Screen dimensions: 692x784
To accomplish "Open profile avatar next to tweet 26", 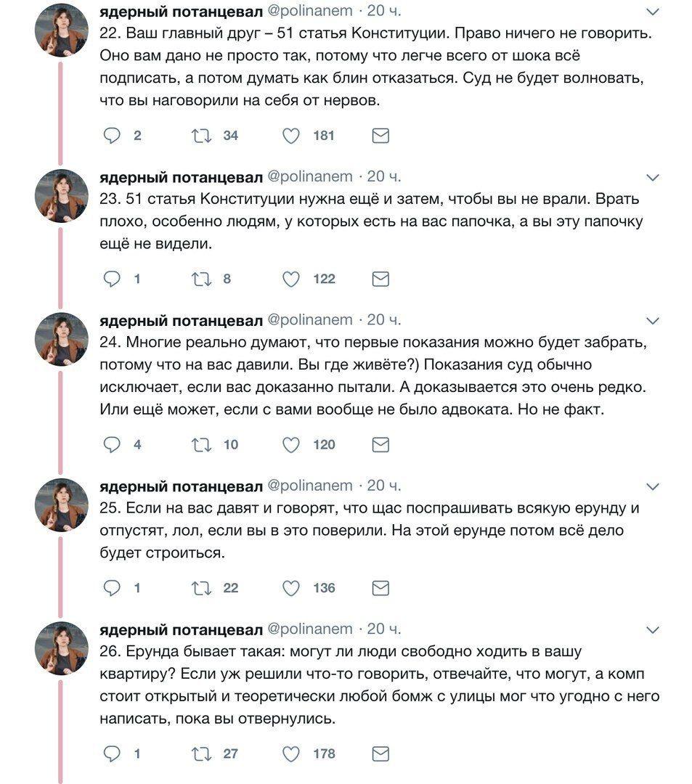I will (62, 648).
